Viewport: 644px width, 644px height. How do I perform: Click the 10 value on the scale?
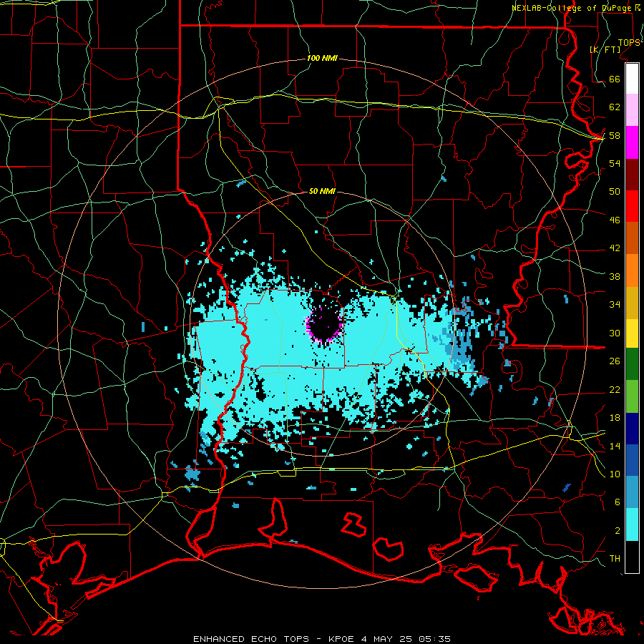(x=615, y=474)
